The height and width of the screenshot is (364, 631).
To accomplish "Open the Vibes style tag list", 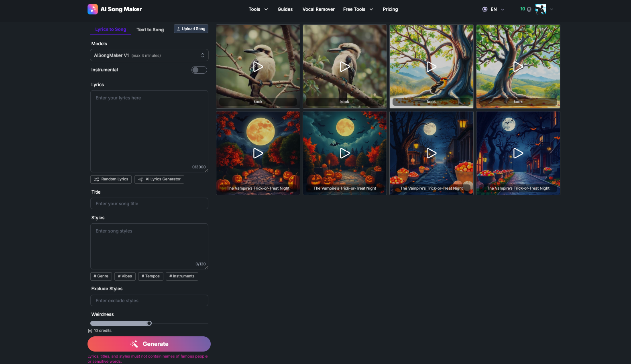I will click(x=125, y=276).
